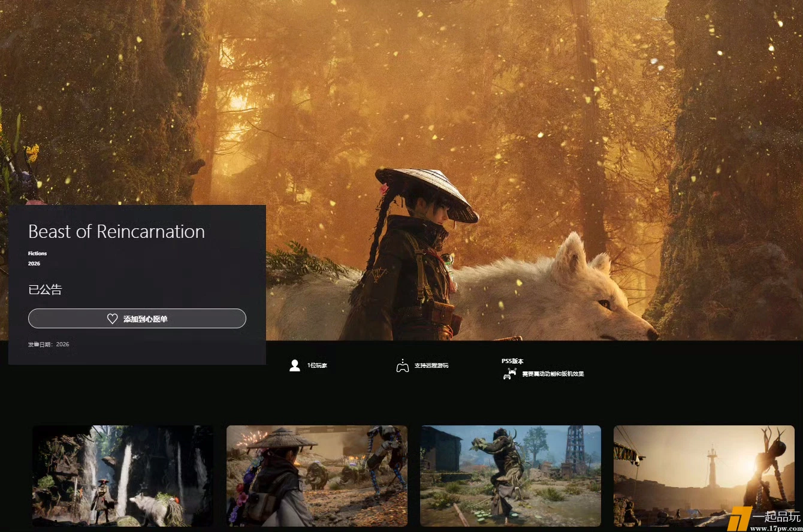
Task: View the sunset creature silhouette screenshot thumbnail
Action: tap(704, 476)
